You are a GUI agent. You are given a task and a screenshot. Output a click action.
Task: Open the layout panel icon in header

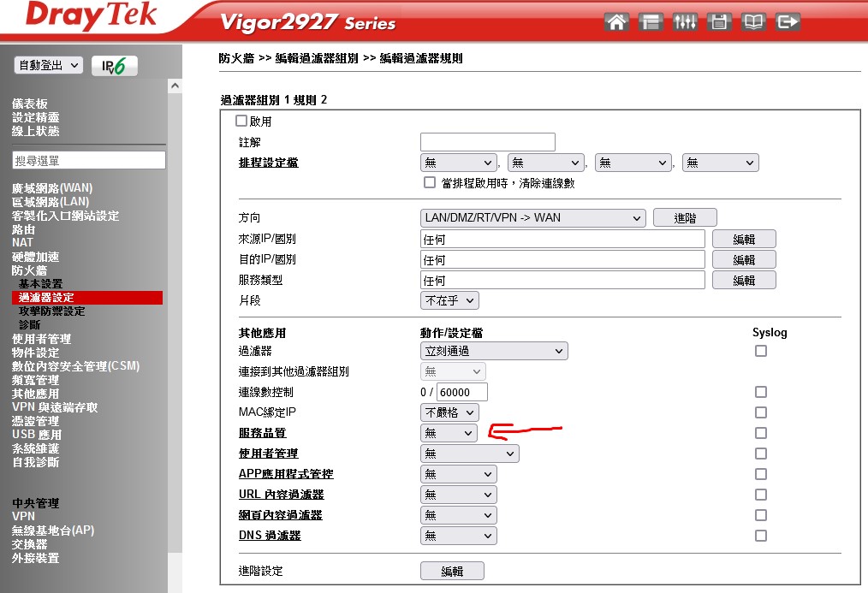point(651,22)
